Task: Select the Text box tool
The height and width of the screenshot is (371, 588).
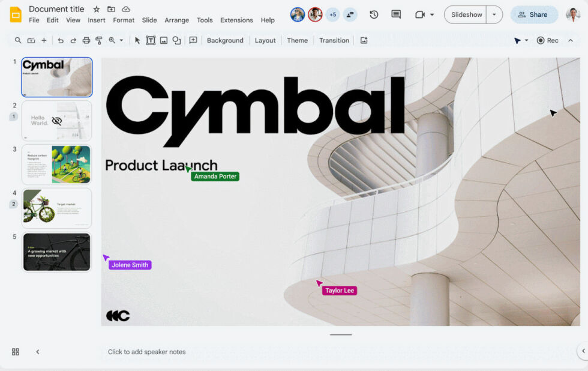Action: (149, 40)
